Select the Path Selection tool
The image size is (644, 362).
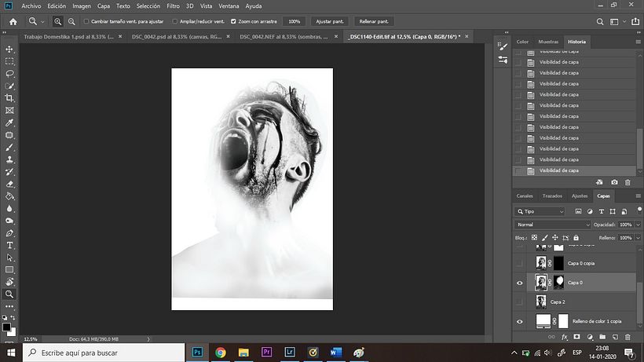tap(9, 258)
